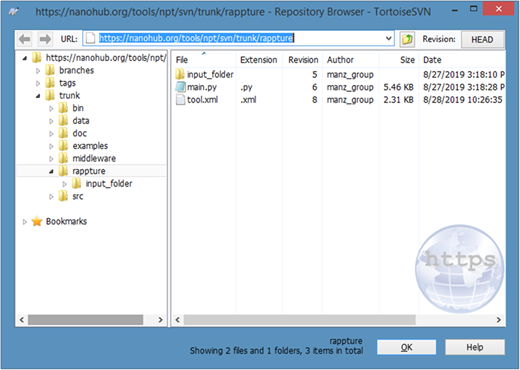Click tree pane horizontal scrollbar thumb
The image size is (520, 370).
[85, 320]
